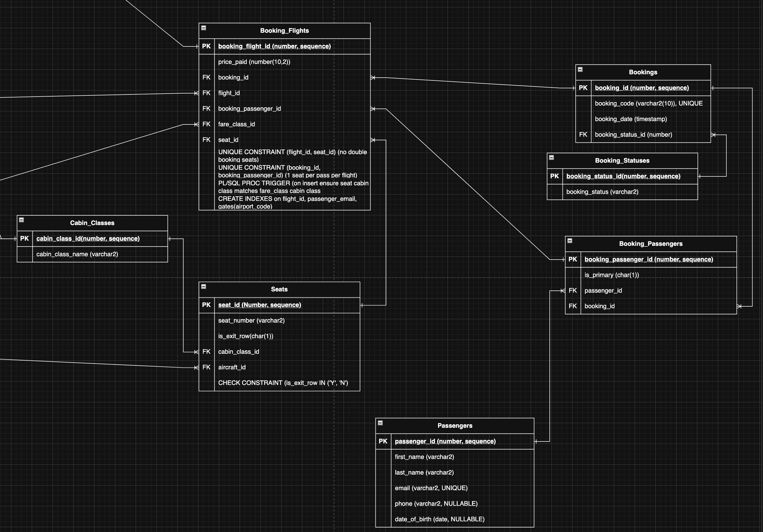Select the booking_code UNIQUE field in Bookings

pos(649,103)
